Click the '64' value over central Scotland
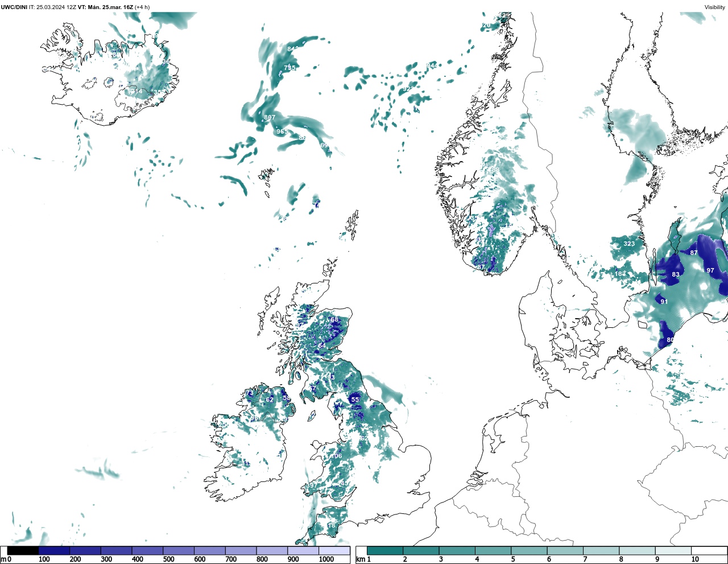728x564 pixels. [322, 345]
